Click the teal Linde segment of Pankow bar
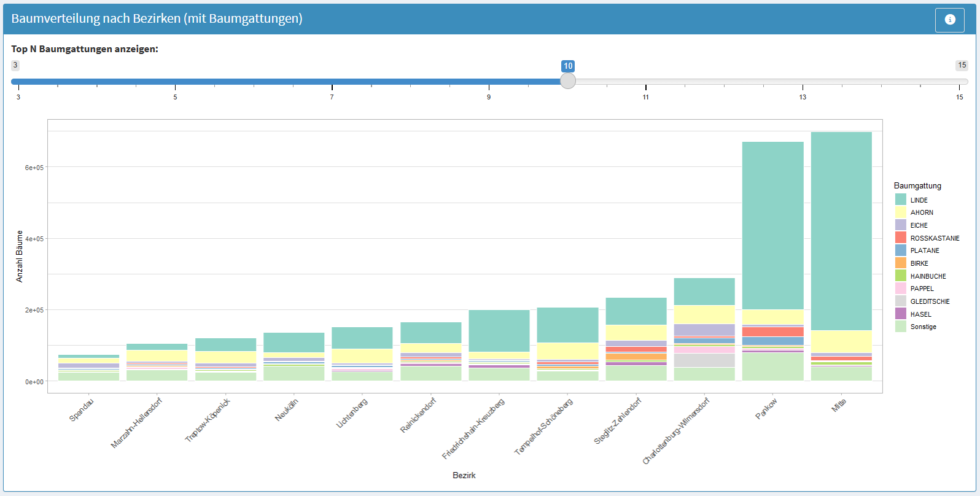980x496 pixels. click(772, 225)
